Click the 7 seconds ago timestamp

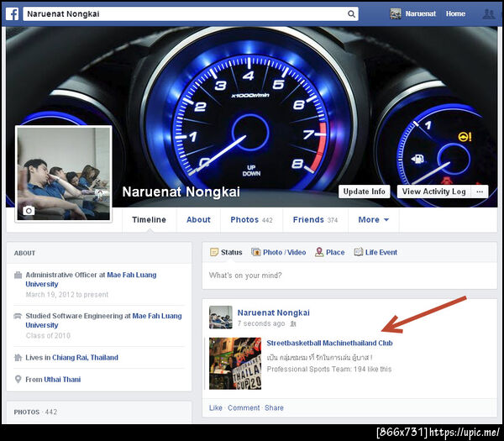(261, 323)
